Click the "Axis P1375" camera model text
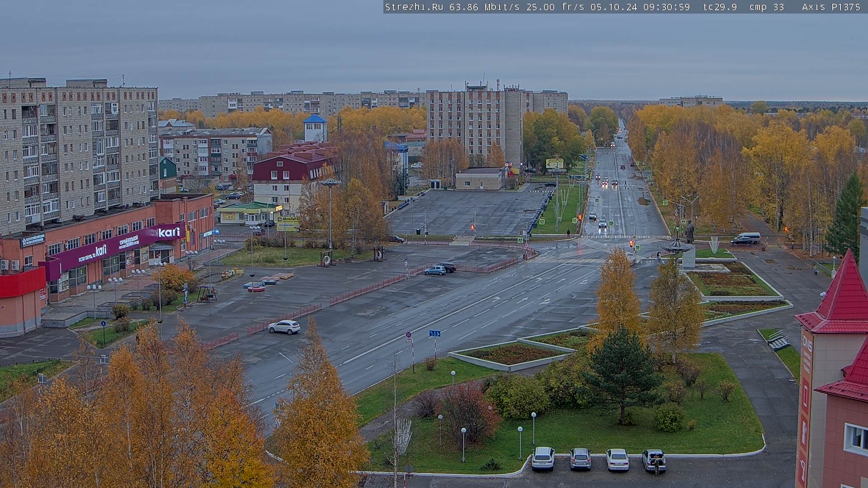 tap(831, 7)
